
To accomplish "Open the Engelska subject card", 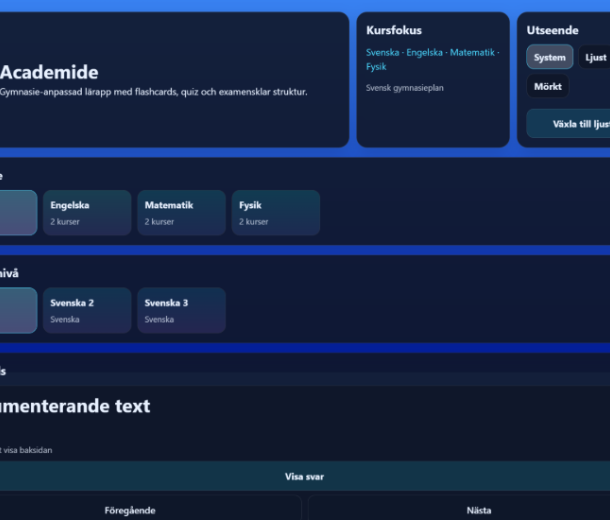I will click(x=87, y=212).
